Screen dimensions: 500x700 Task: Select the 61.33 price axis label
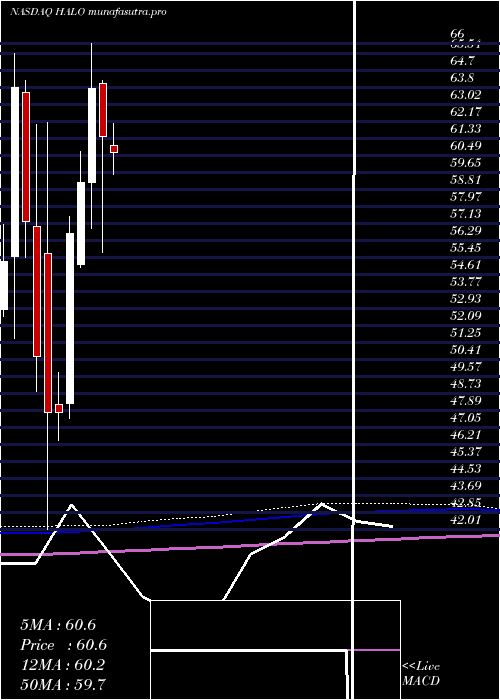pyautogui.click(x=466, y=129)
